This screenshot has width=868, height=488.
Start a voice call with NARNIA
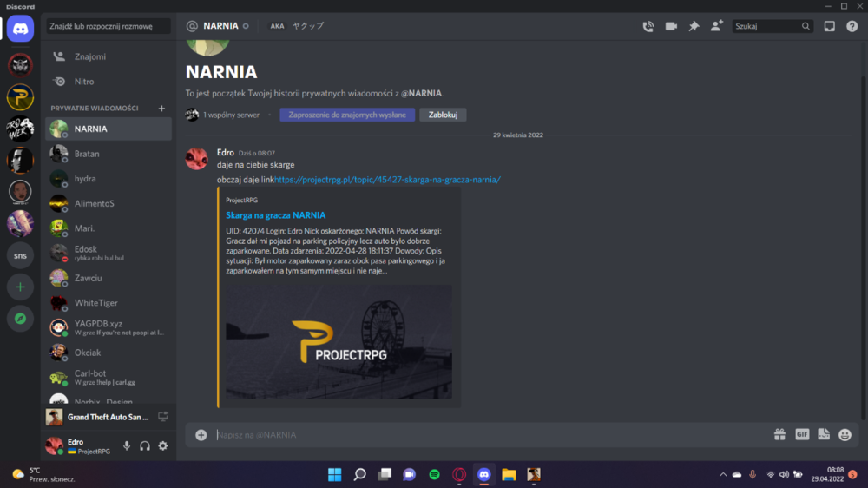pos(648,26)
